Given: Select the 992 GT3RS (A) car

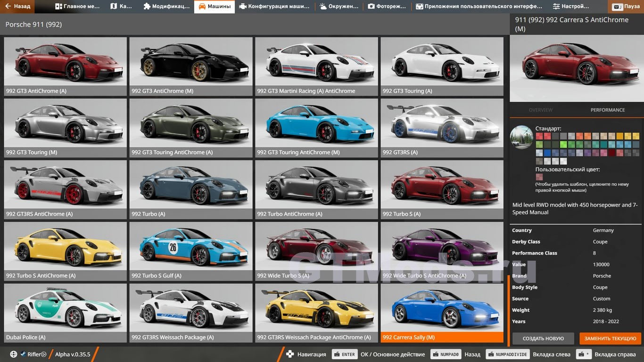Looking at the screenshot, I should tap(442, 128).
